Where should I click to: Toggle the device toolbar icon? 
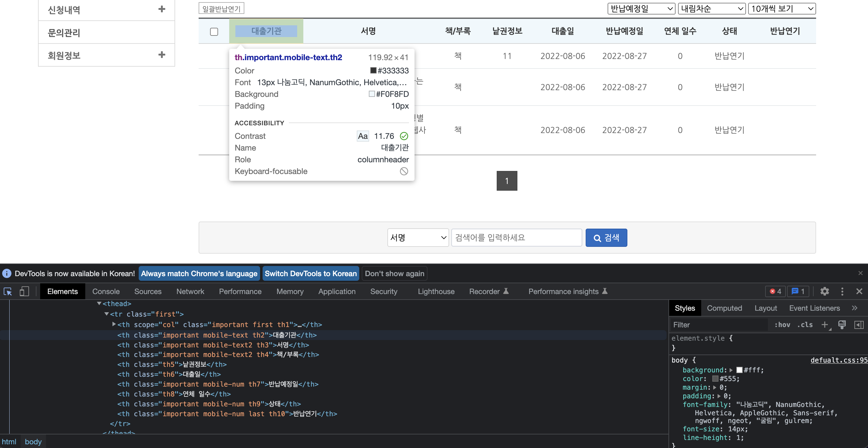[x=24, y=292]
